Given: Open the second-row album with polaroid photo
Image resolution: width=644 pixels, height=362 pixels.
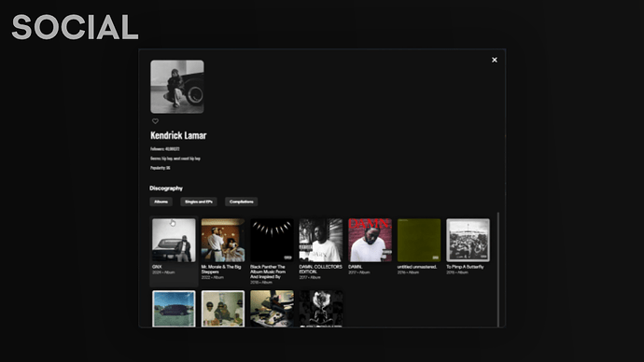Looking at the screenshot, I should tap(223, 309).
